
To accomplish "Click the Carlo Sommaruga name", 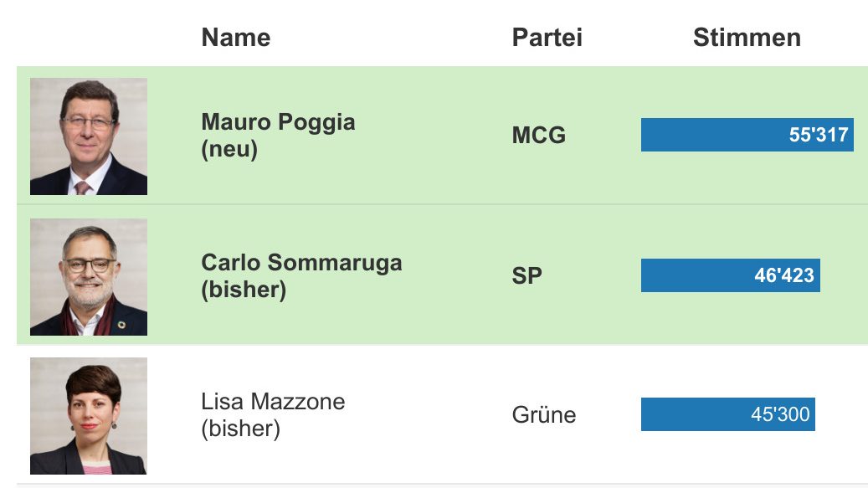I will pos(301,263).
